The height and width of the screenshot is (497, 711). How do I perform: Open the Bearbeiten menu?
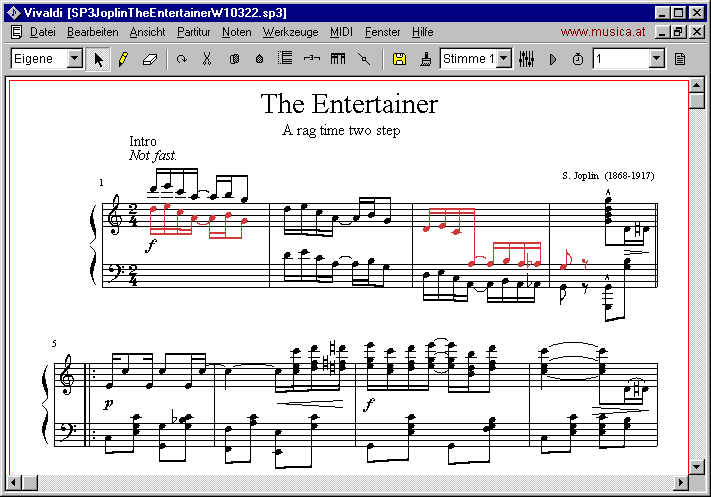(x=93, y=32)
